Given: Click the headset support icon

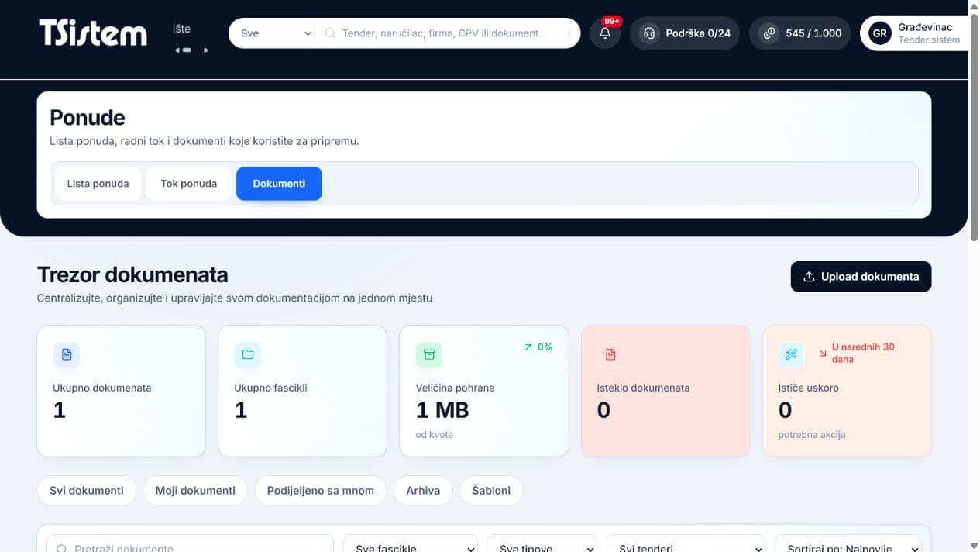Looking at the screenshot, I should pyautogui.click(x=649, y=33).
